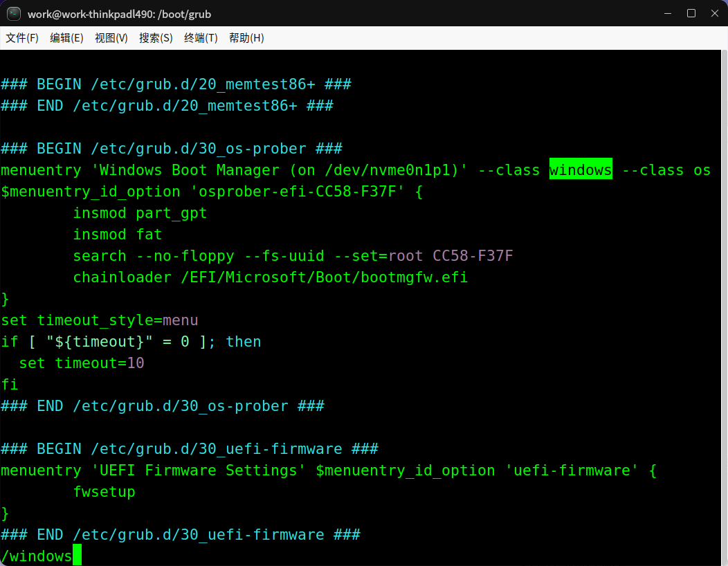Click 'END /etc/grub.d/20_memtest86+' line

pos(167,105)
